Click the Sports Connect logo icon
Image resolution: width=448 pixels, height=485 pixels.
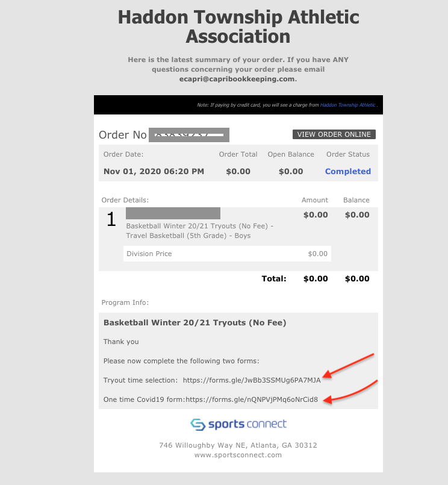[x=198, y=424]
